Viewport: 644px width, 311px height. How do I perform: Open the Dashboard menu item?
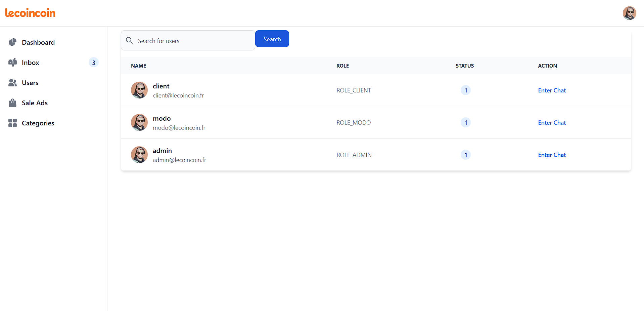point(38,42)
